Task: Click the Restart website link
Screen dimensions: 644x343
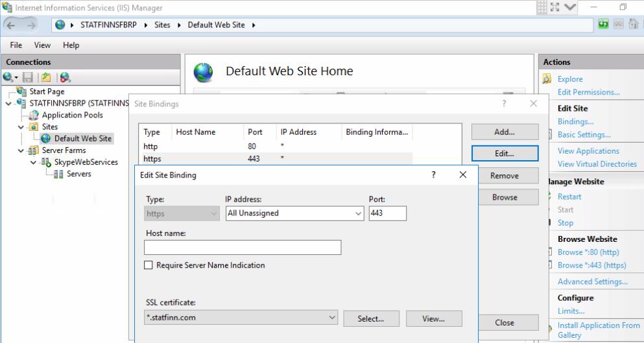Action: coord(569,196)
